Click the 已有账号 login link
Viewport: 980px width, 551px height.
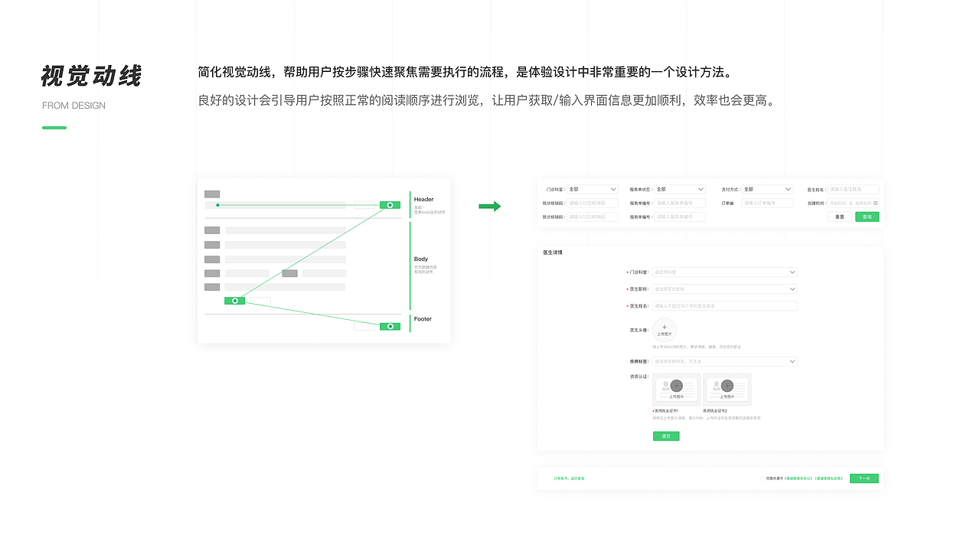tap(569, 478)
